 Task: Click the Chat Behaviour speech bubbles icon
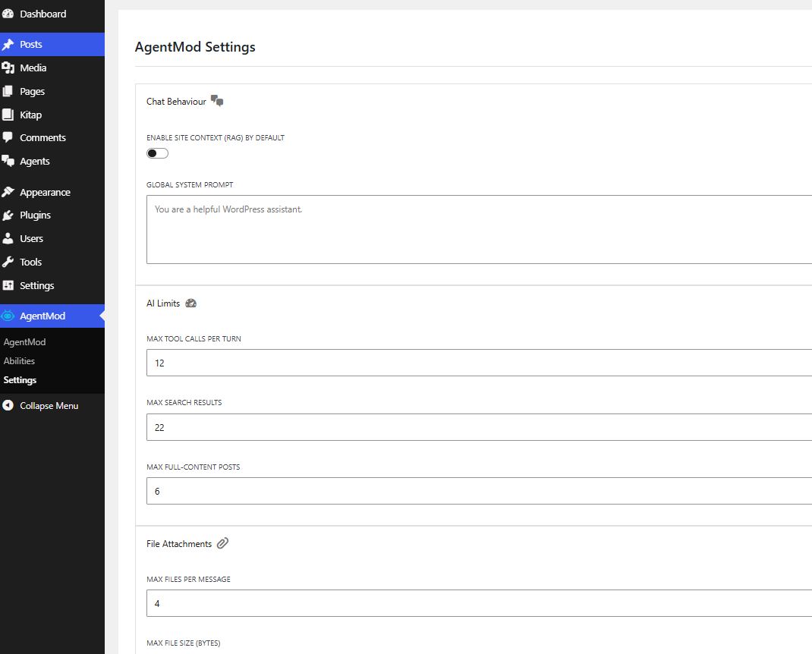[x=217, y=101]
